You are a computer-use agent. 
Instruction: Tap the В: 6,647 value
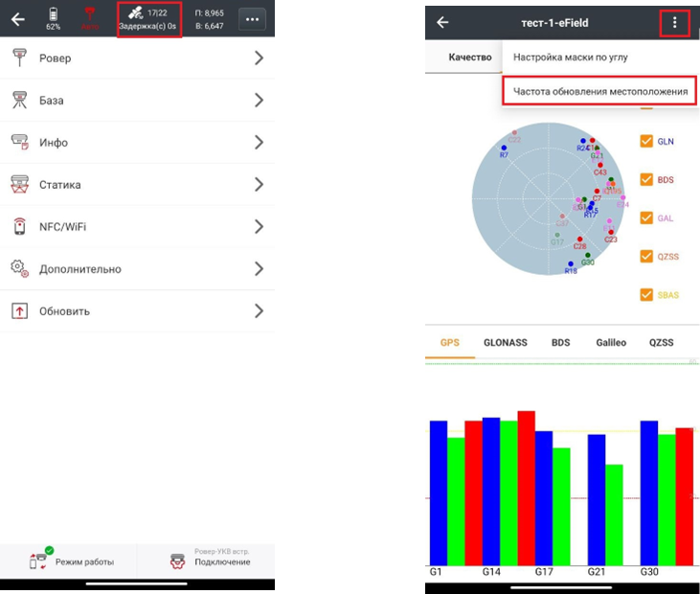[x=210, y=26]
